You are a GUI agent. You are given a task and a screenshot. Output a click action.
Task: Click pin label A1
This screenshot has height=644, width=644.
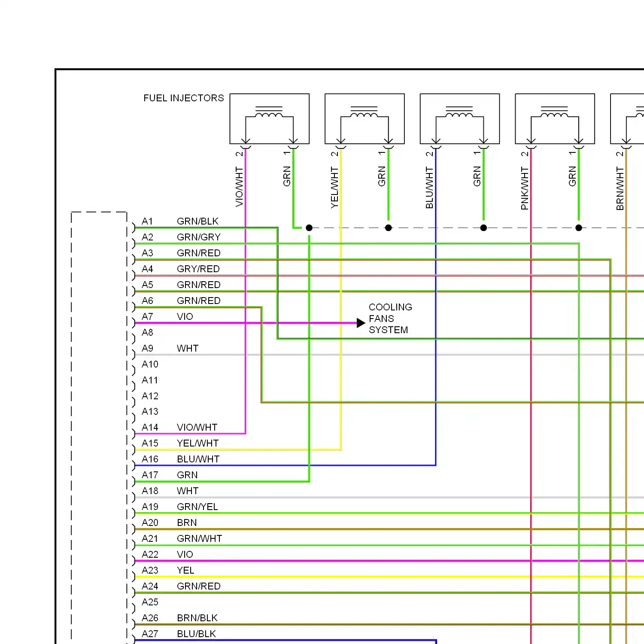click(x=147, y=222)
